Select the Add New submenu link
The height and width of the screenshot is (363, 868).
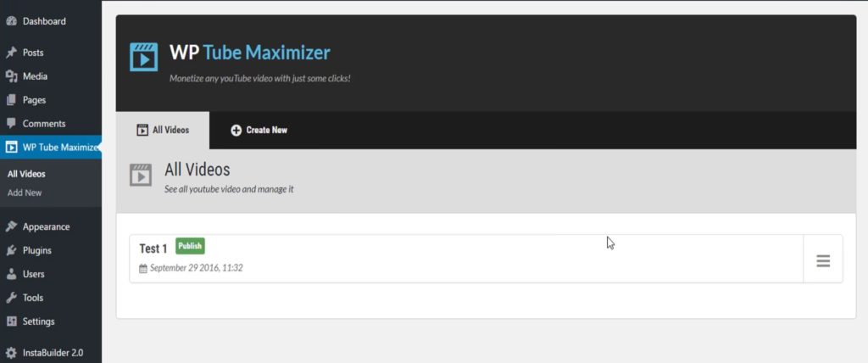pyautogui.click(x=25, y=193)
